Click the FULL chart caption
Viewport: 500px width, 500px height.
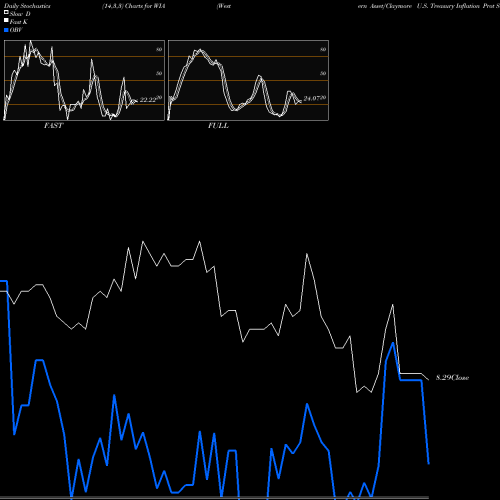[218, 125]
